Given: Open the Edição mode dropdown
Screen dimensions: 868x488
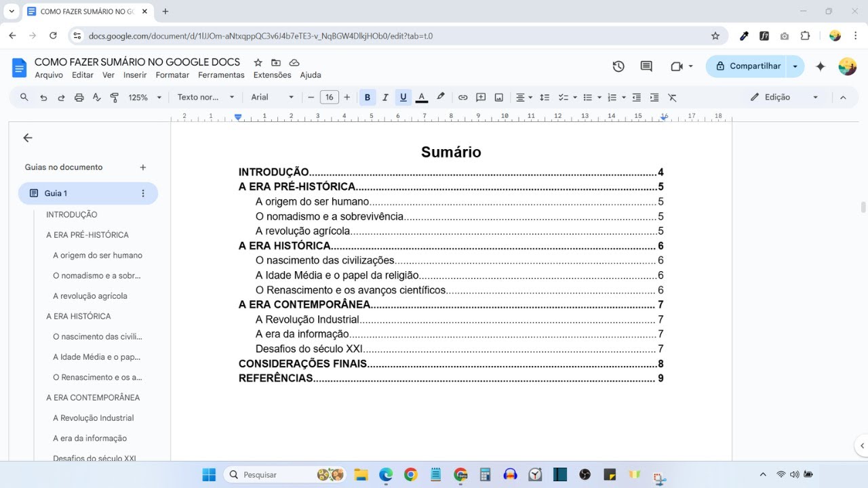Looking at the screenshot, I should pyautogui.click(x=785, y=98).
